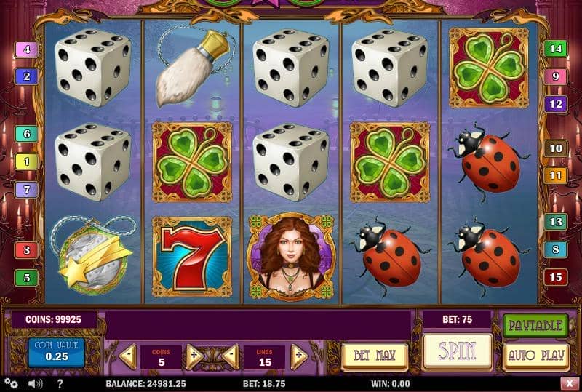Open the help question mark icon
Screen dimensions: 582x392
(x=60, y=383)
